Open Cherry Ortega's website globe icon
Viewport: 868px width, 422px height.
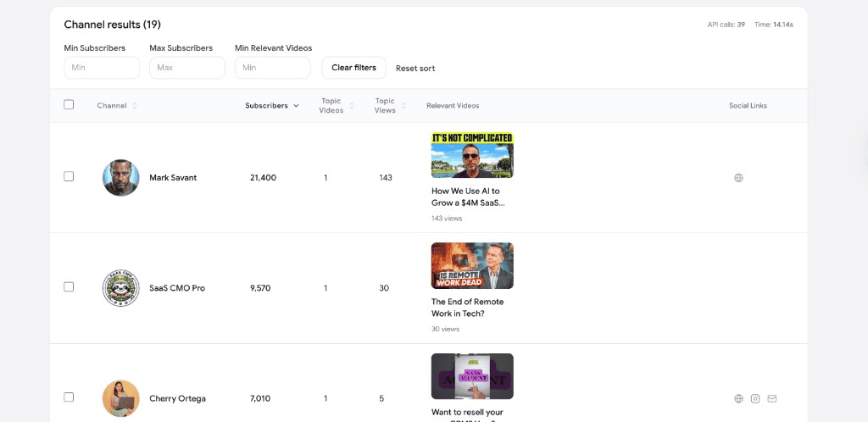pos(738,398)
